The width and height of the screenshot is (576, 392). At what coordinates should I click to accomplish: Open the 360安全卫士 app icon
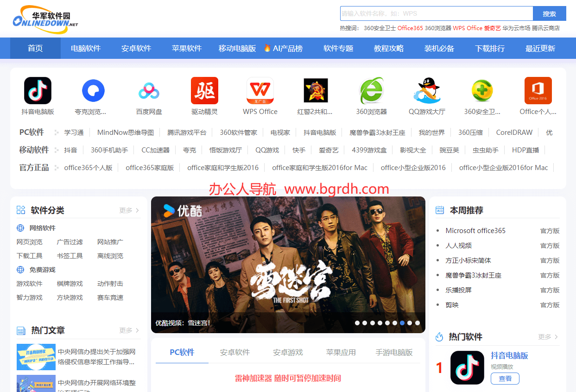482,90
